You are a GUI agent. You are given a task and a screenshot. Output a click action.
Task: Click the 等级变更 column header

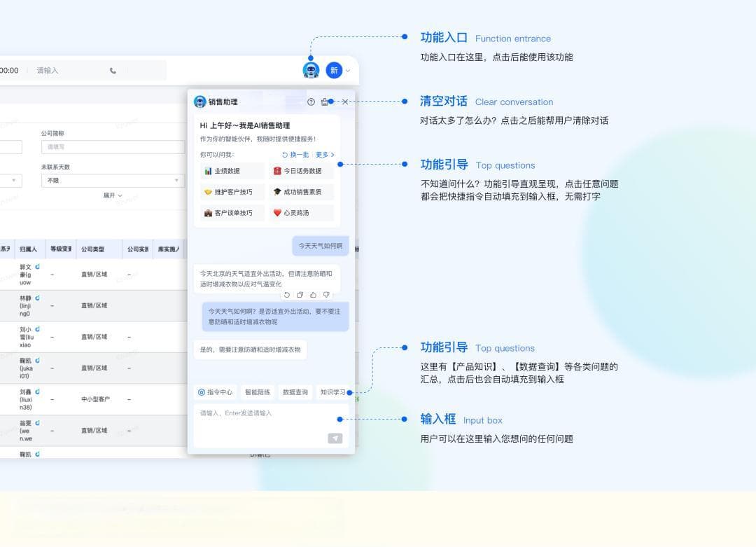click(x=61, y=249)
